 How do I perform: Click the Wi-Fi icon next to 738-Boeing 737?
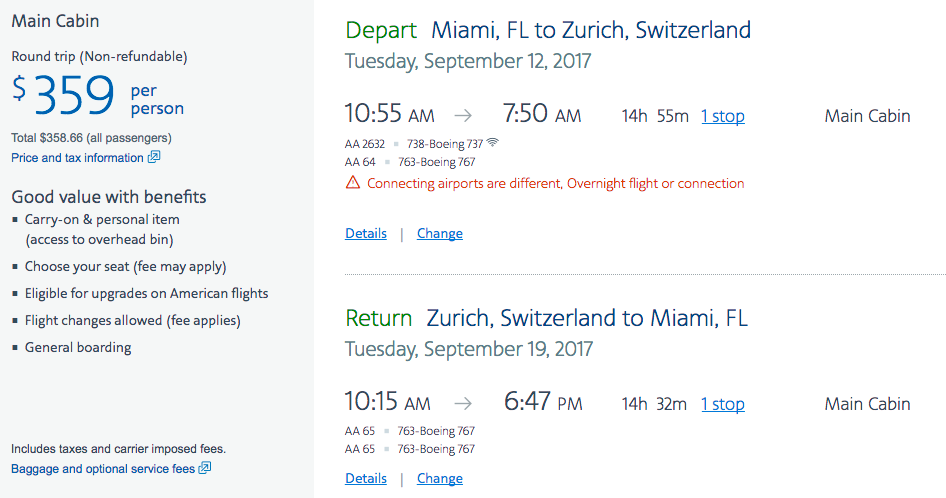pos(493,142)
